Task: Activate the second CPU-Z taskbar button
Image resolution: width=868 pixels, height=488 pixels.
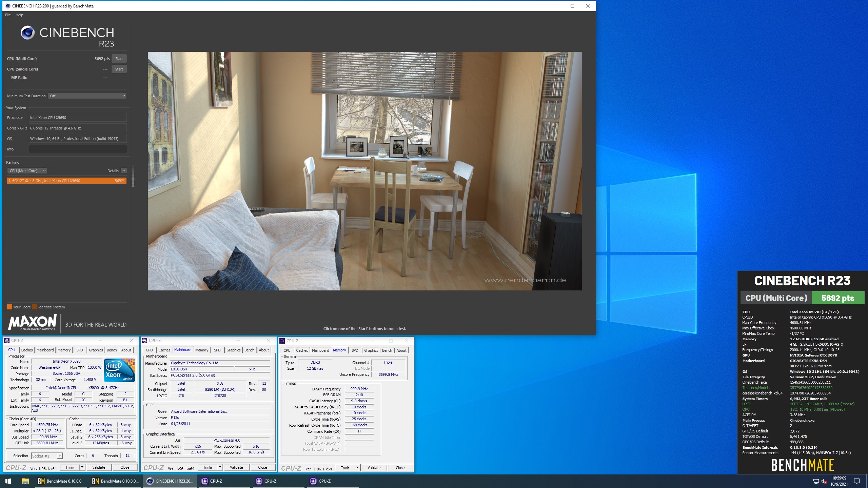Action: tap(279, 481)
